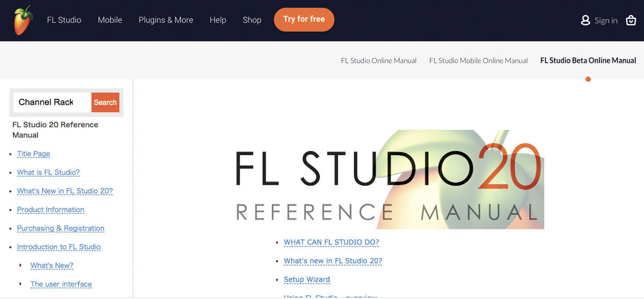
Task: Click the Channel Rack search field
Action: [x=52, y=102]
